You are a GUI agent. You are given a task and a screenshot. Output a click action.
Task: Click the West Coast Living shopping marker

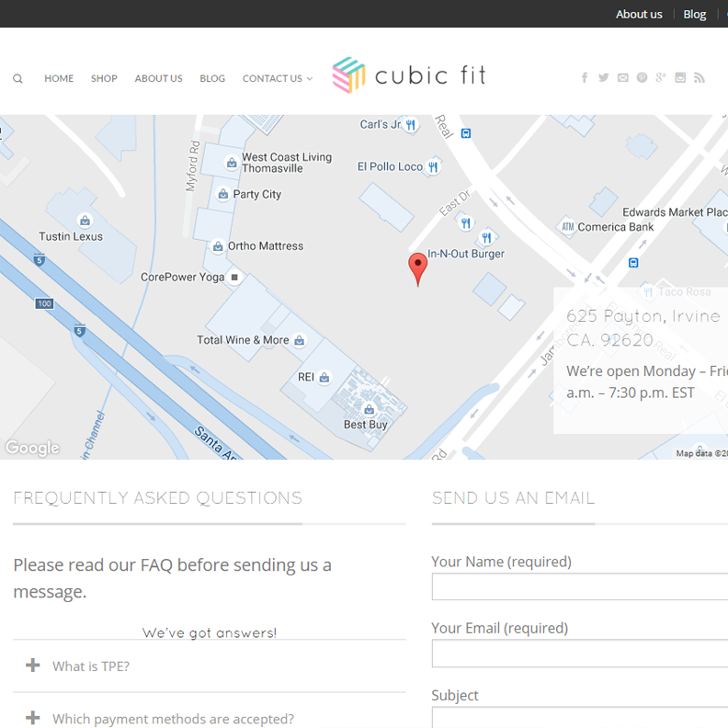coord(232,163)
